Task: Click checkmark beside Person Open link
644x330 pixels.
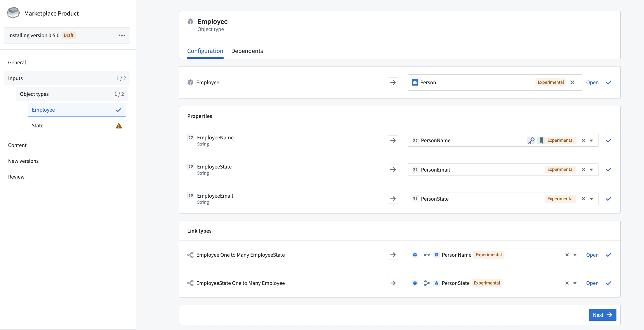Action: tap(609, 82)
